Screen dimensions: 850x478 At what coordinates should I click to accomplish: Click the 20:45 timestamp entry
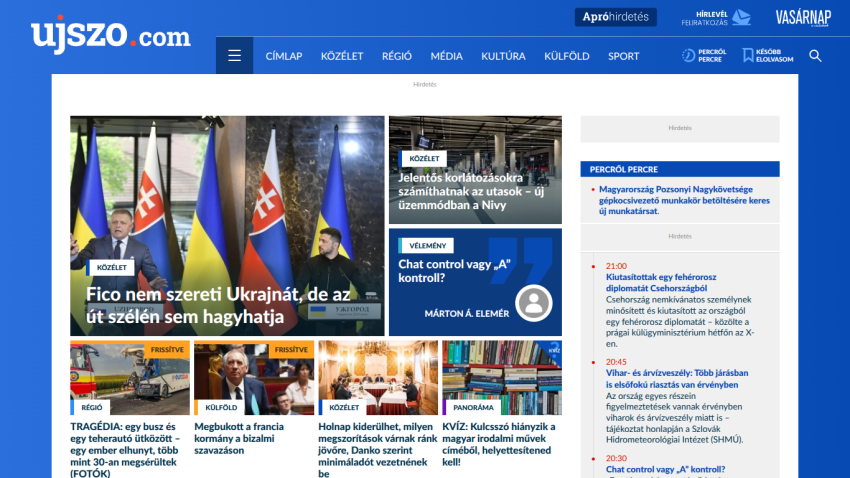[x=616, y=361]
